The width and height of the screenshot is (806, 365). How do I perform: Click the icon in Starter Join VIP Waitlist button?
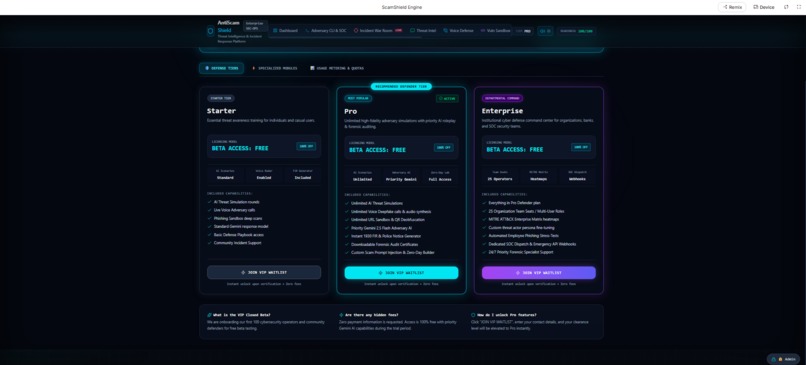(x=243, y=272)
